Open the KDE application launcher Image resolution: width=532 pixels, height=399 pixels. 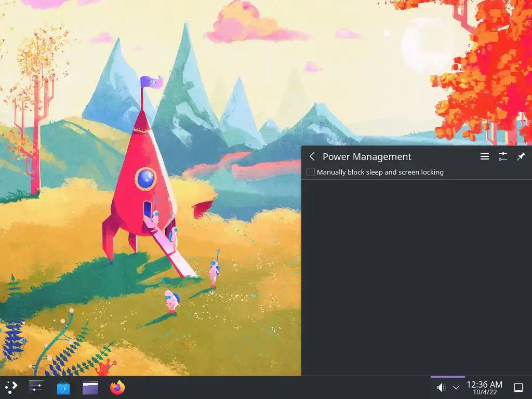click(x=11, y=387)
